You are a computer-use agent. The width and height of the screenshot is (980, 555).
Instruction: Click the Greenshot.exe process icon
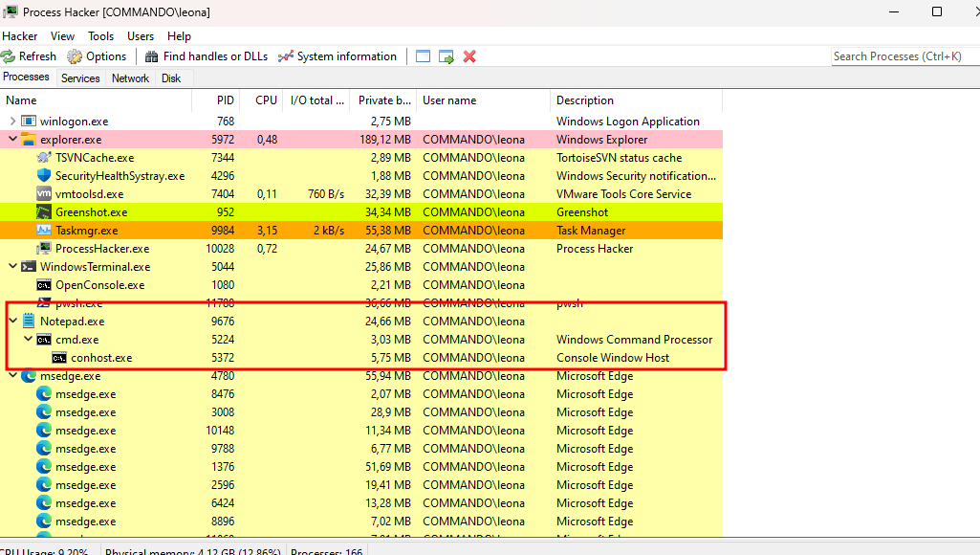[x=44, y=212]
